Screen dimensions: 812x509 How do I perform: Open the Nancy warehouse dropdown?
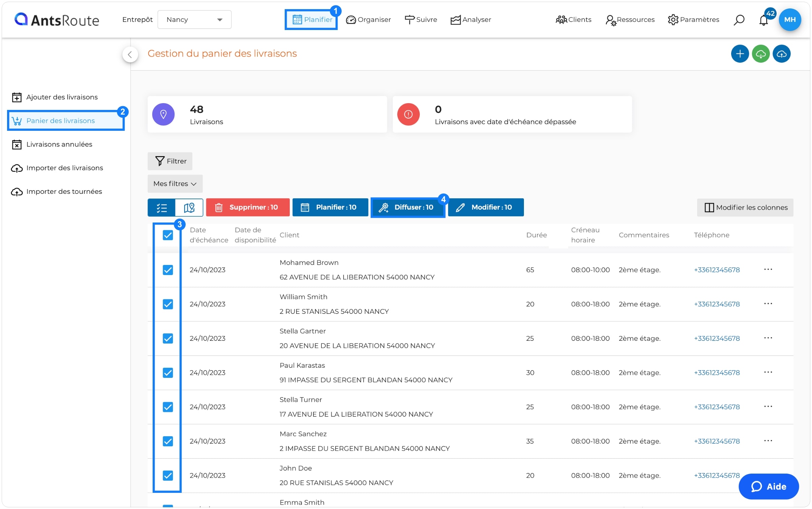pos(194,20)
